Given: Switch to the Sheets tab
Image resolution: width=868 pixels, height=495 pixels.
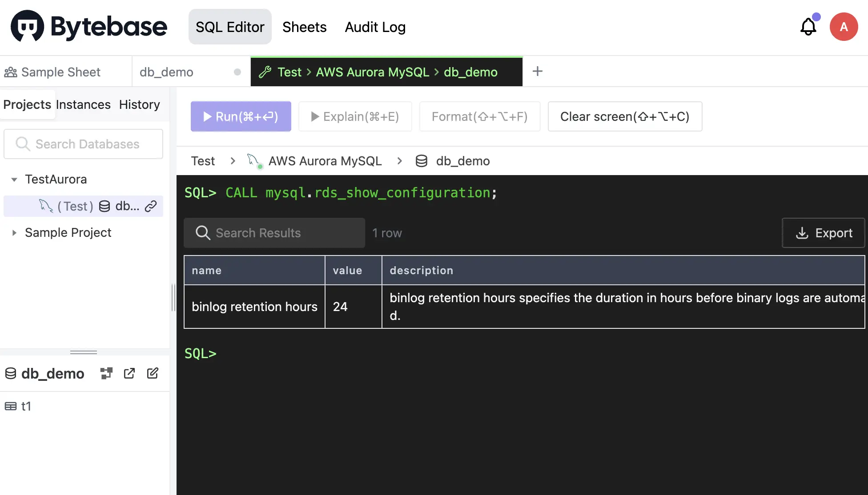Looking at the screenshot, I should point(304,27).
